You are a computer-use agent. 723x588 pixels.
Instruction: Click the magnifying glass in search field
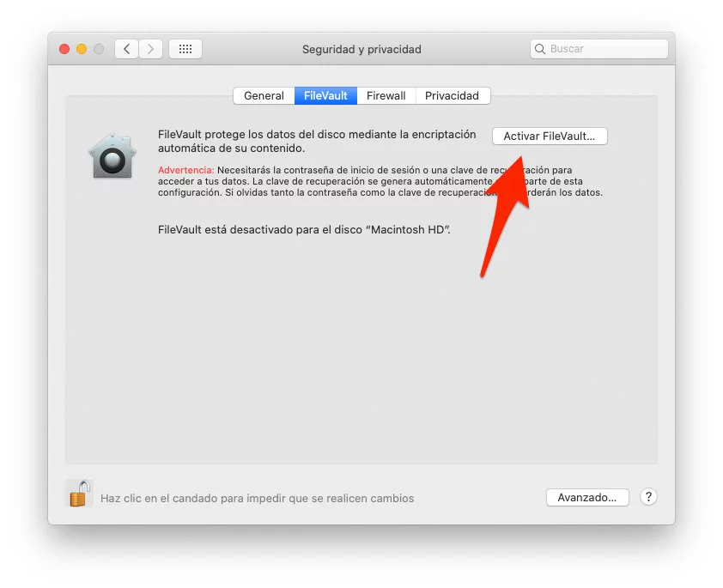pyautogui.click(x=540, y=49)
